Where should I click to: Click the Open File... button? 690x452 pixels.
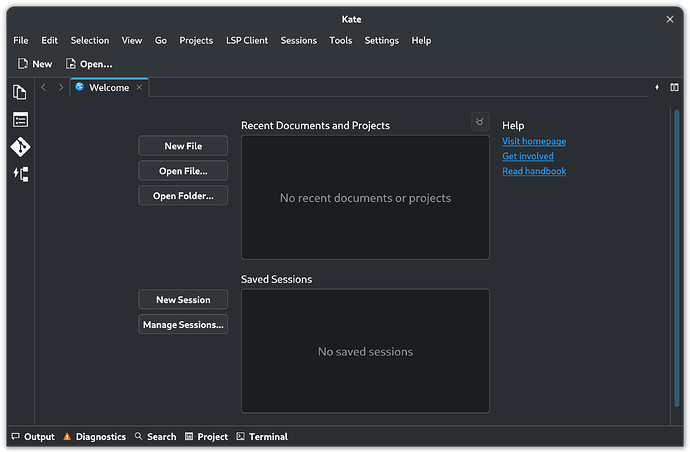tap(183, 171)
